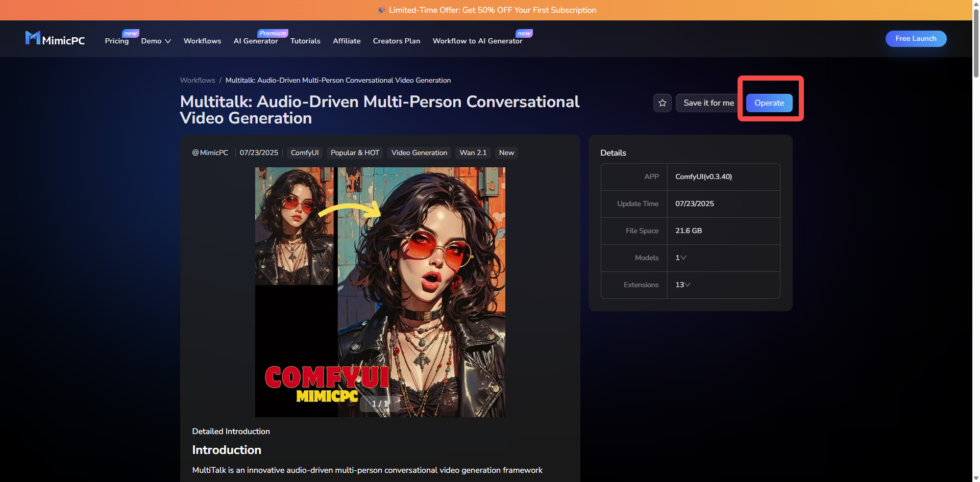Click the breadcrumb current page title
This screenshot has width=980, height=482.
pos(338,80)
